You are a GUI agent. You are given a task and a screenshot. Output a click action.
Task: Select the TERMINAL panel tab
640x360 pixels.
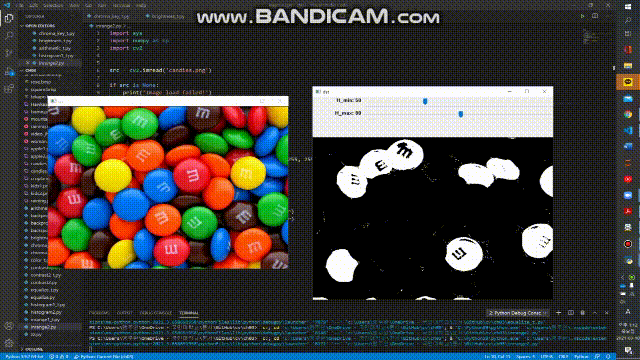(x=189, y=313)
